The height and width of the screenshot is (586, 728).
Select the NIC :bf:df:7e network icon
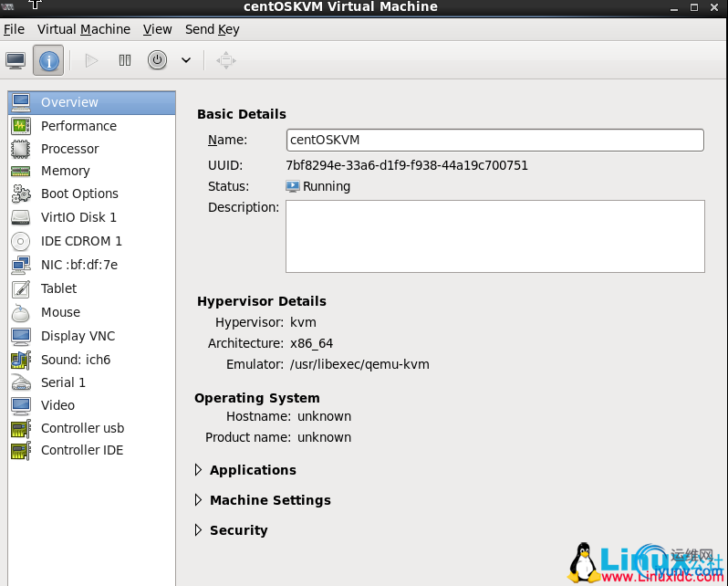tap(21, 265)
